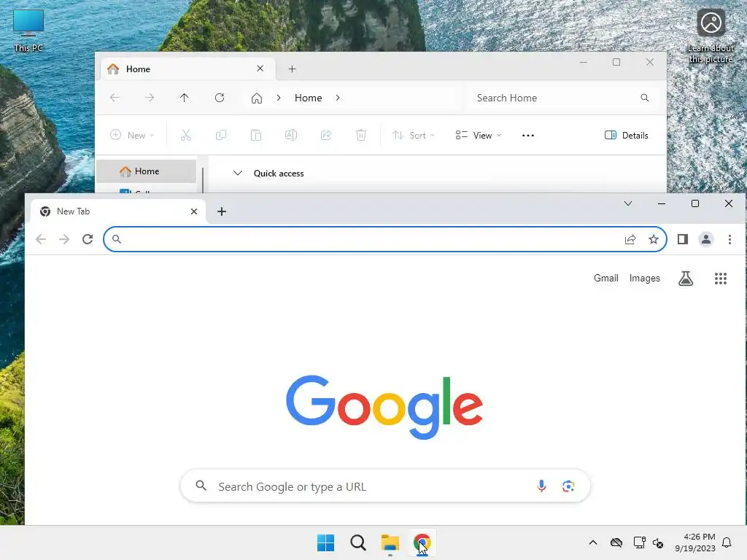The image size is (747, 560).
Task: Open This PC desktop icon
Action: (x=28, y=31)
